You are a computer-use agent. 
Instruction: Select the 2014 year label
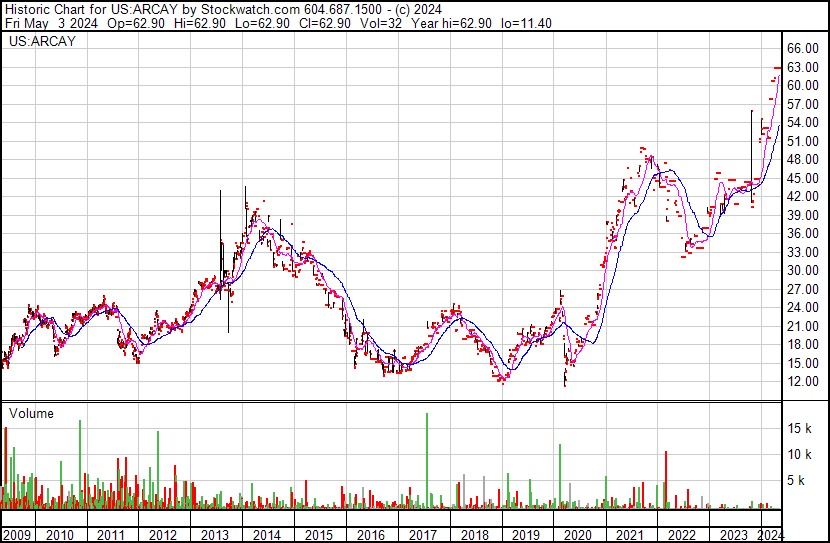pyautogui.click(x=266, y=535)
